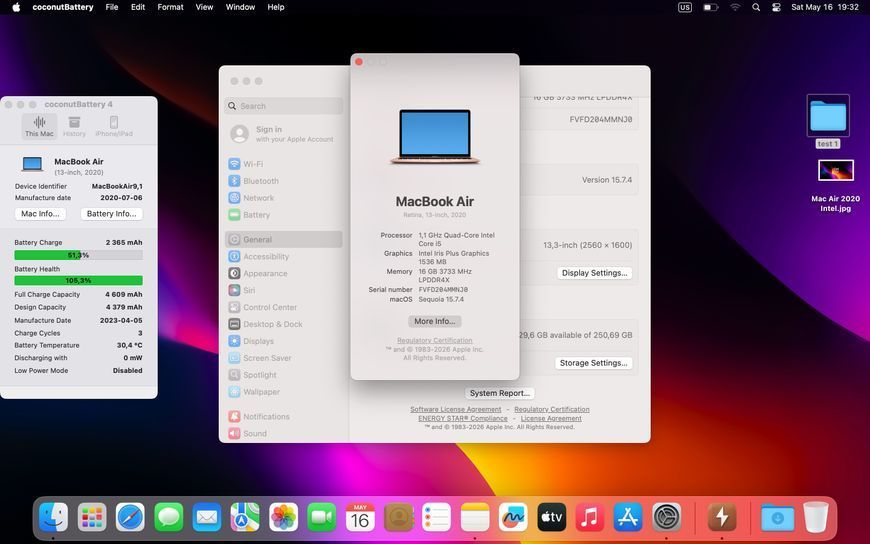This screenshot has width=870, height=544.
Task: Click Storage Settings... button
Action: click(x=593, y=363)
